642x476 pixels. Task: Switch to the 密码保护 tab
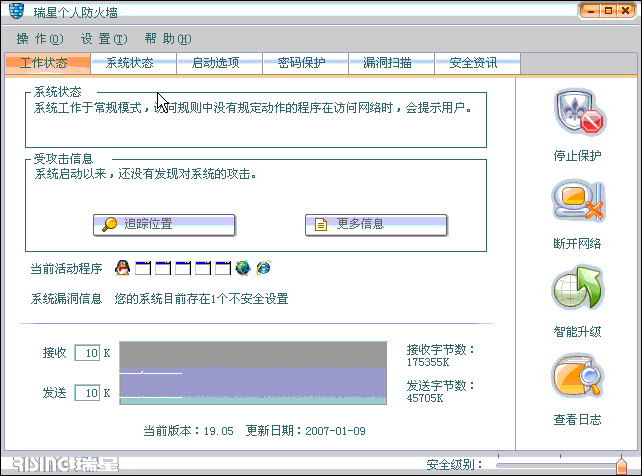[305, 63]
